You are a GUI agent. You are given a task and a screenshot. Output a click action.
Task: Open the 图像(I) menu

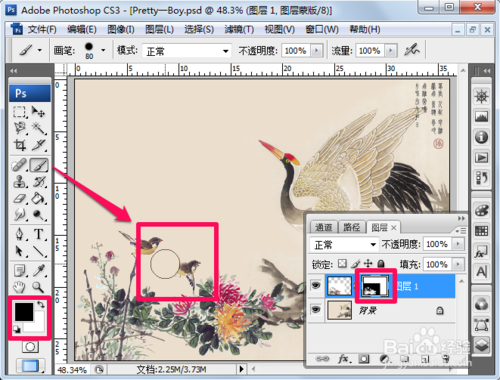point(121,29)
